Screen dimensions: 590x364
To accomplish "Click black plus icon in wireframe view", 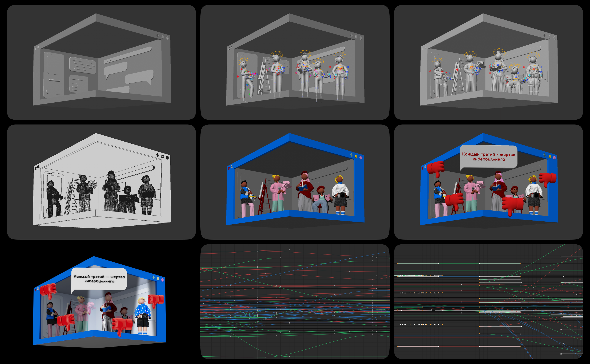I will coord(157,155).
